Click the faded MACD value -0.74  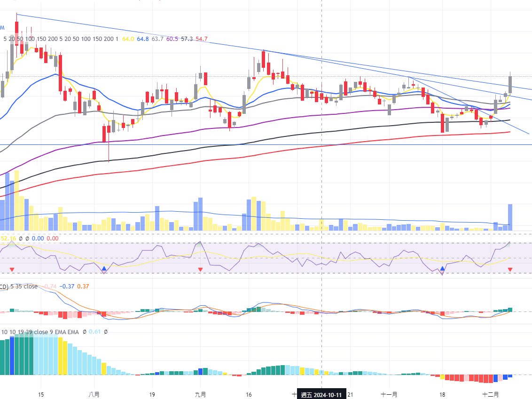(50, 286)
